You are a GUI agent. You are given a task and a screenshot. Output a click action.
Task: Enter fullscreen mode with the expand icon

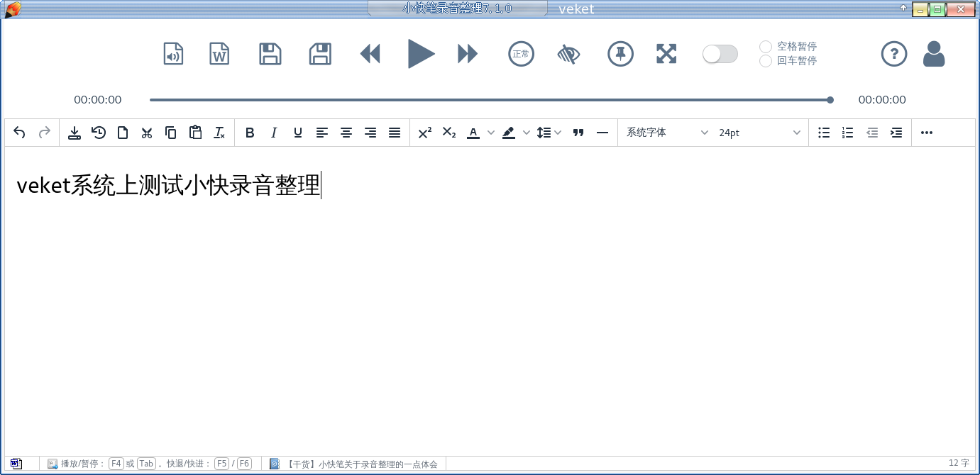666,53
